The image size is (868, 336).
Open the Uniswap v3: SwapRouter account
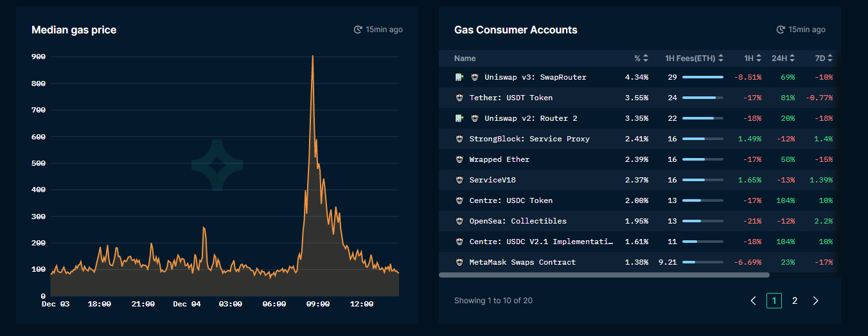coord(535,77)
